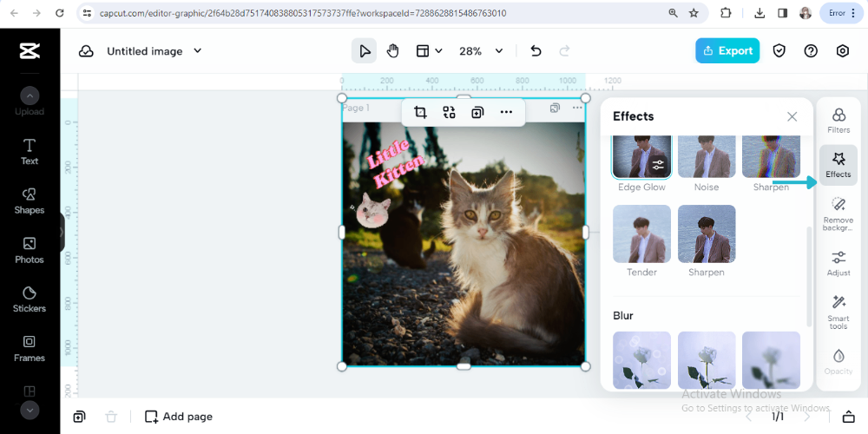The height and width of the screenshot is (434, 868).
Task: Apply the Edge Glow effect
Action: click(641, 158)
